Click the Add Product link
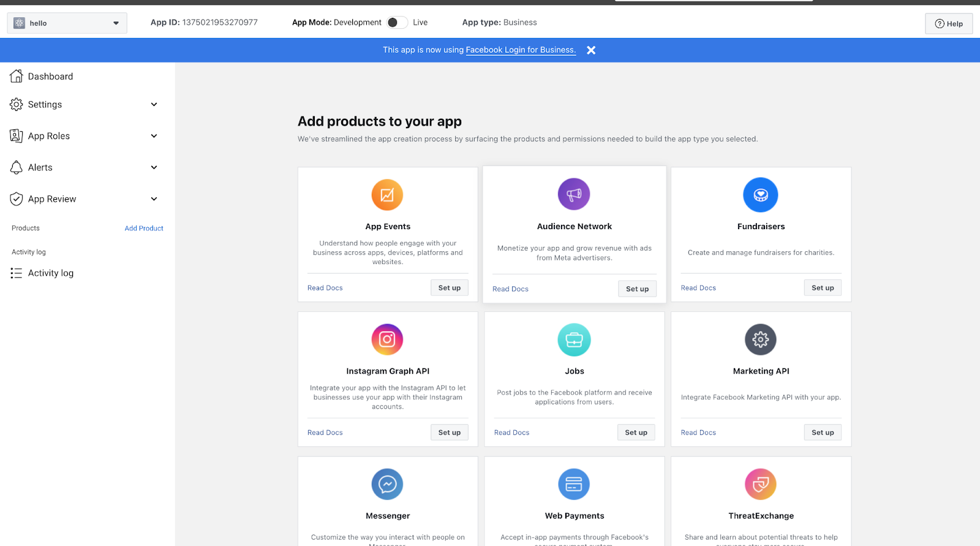 coord(144,229)
